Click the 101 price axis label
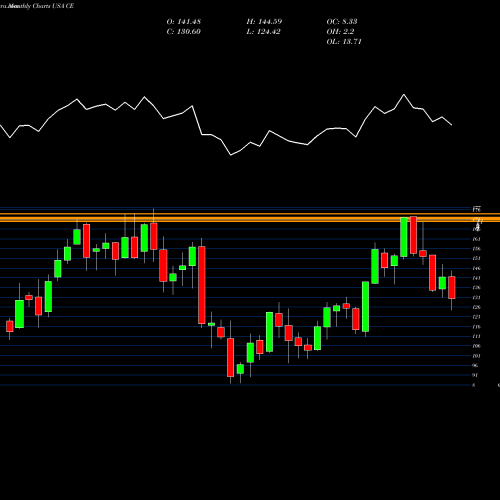The image size is (500, 500). (477, 356)
